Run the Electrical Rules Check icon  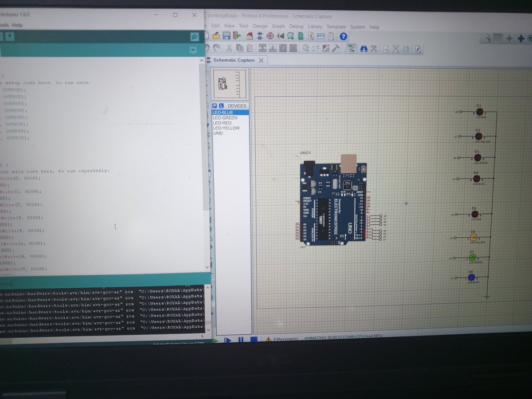pyautogui.click(x=418, y=49)
